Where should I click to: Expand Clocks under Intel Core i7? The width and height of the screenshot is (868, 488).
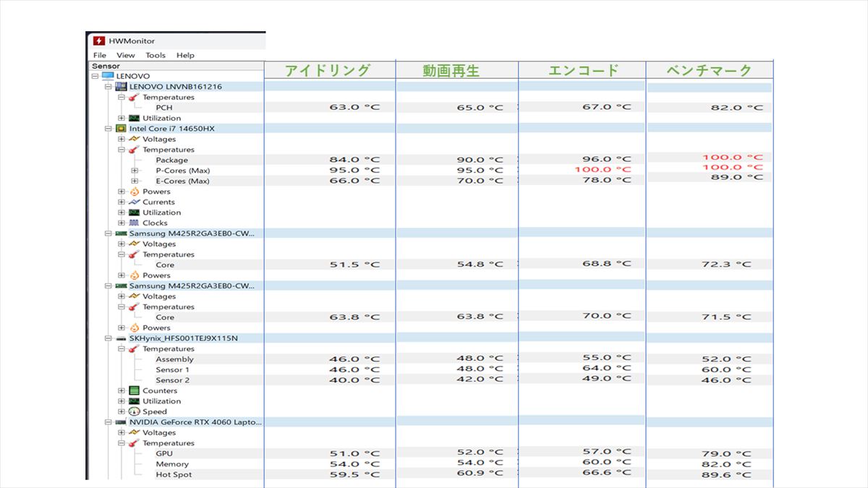click(x=122, y=223)
